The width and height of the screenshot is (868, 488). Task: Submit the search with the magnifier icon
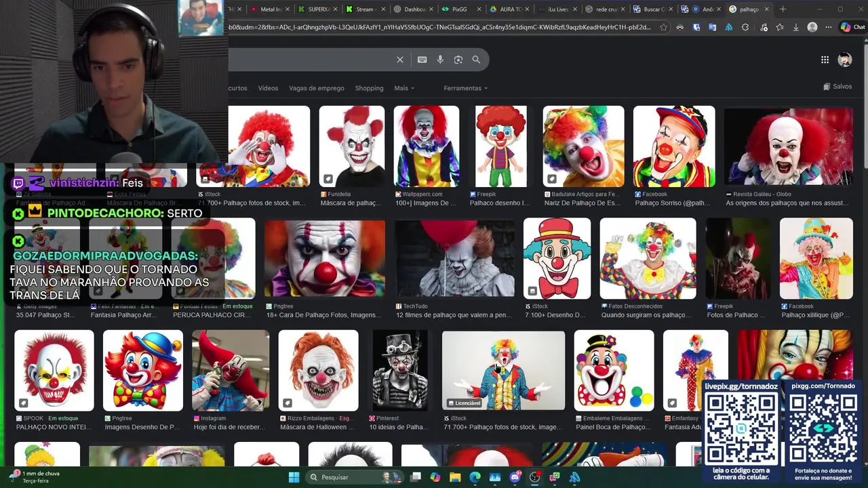(x=476, y=60)
